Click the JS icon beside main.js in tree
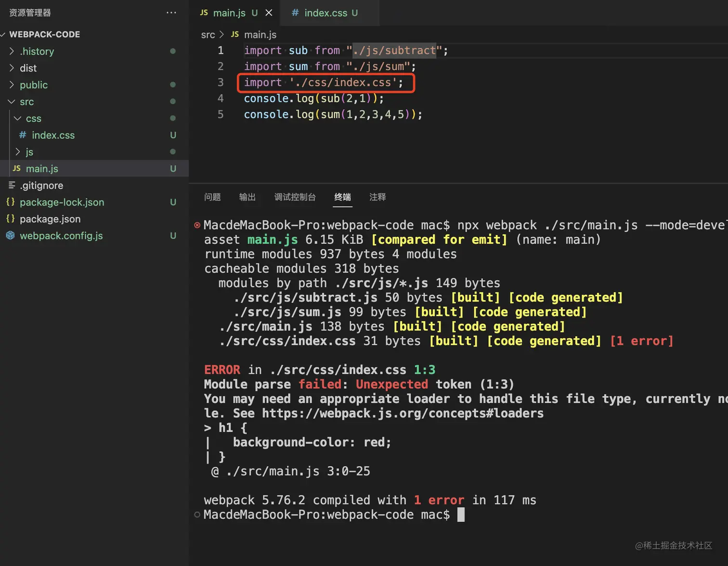The height and width of the screenshot is (566, 728). point(16,168)
